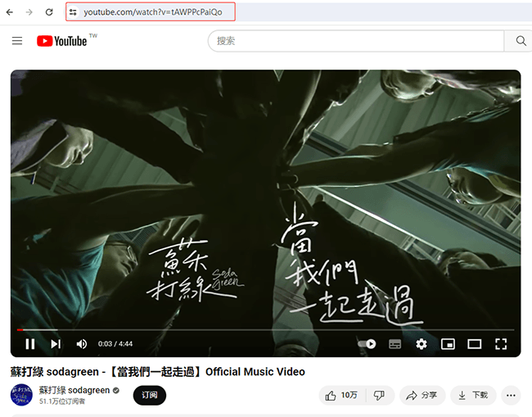Click the 下载 download button
532x417 pixels.
point(473,395)
